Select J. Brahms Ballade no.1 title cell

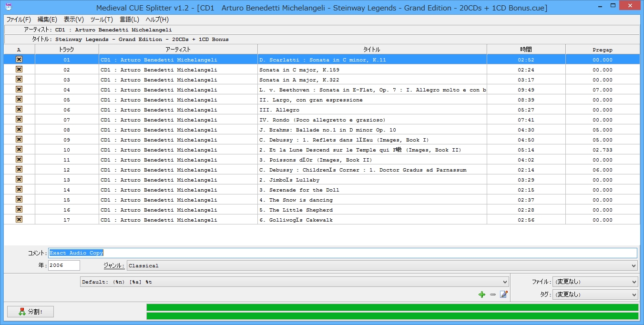click(372, 130)
